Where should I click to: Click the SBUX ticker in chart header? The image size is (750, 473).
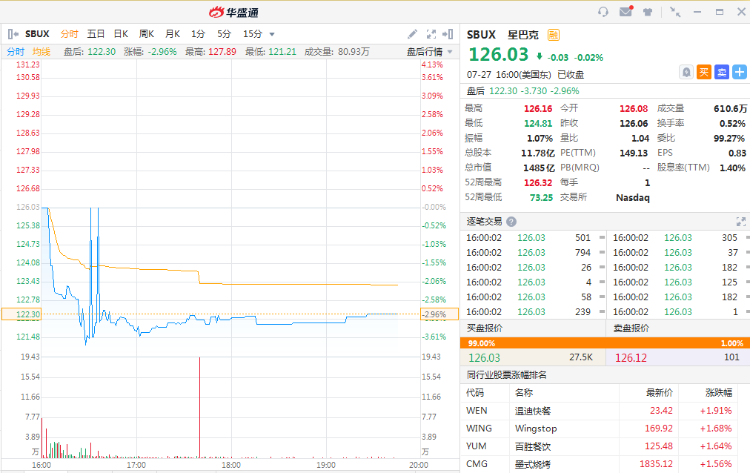pyautogui.click(x=37, y=34)
